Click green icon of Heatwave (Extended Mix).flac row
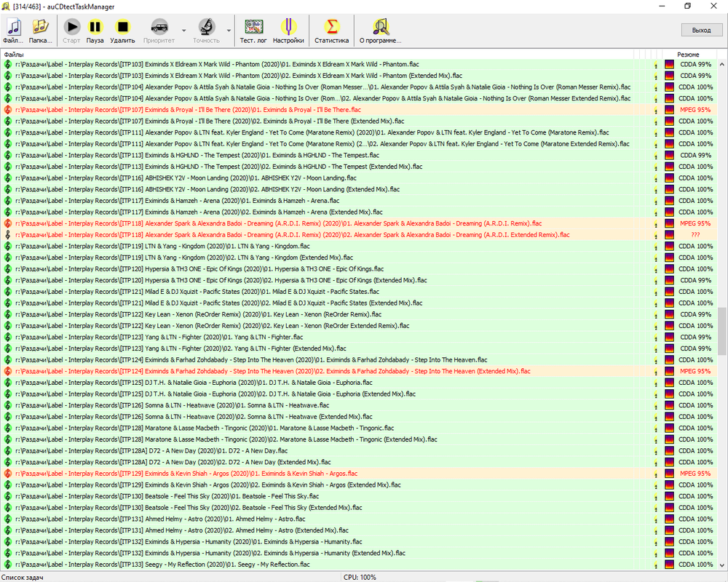The height and width of the screenshot is (582, 728). pyautogui.click(x=7, y=417)
